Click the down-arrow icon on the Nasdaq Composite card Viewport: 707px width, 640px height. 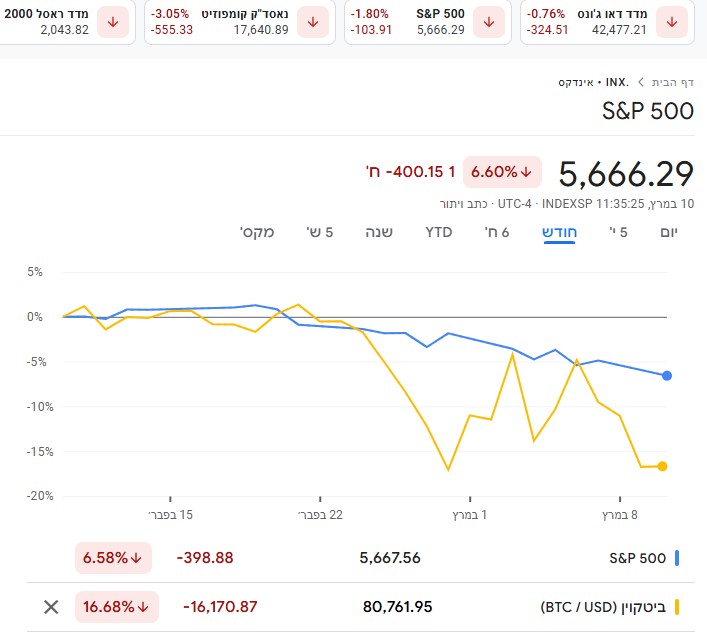[x=314, y=21]
